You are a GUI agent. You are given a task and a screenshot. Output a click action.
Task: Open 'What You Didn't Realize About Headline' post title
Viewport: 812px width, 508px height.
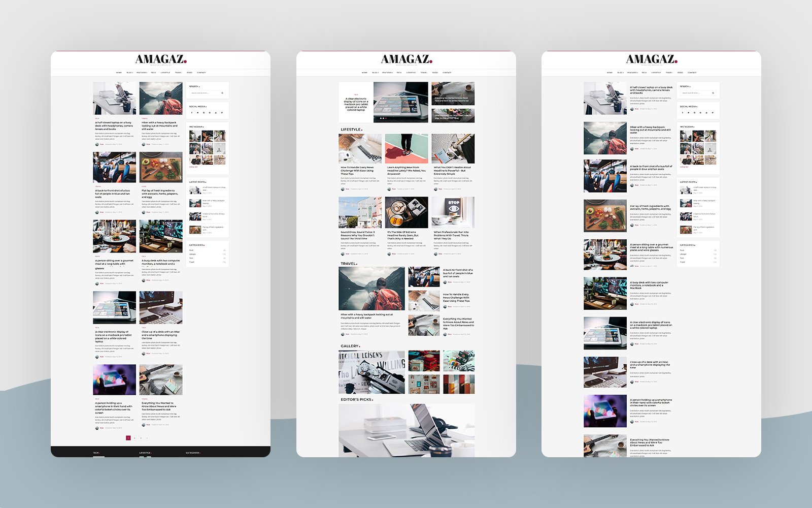pyautogui.click(x=452, y=171)
